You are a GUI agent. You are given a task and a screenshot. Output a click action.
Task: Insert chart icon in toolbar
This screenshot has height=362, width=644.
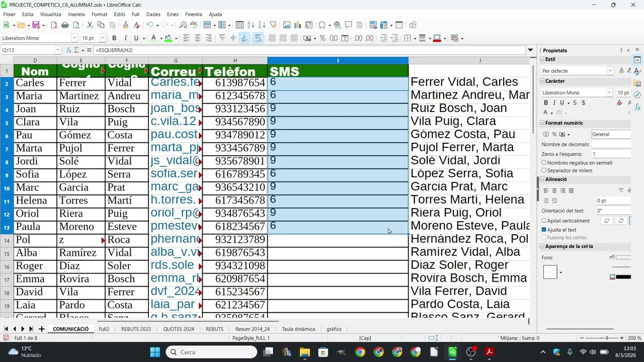[298, 25]
